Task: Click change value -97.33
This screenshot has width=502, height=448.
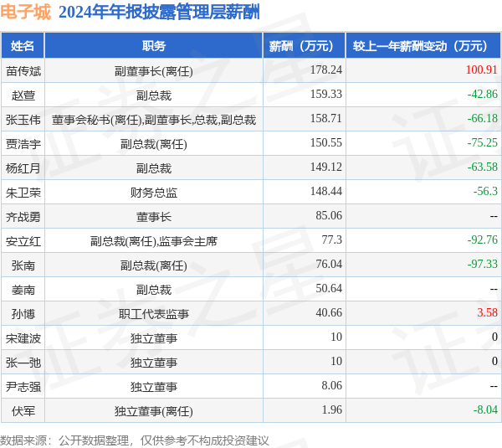Action: [483, 264]
